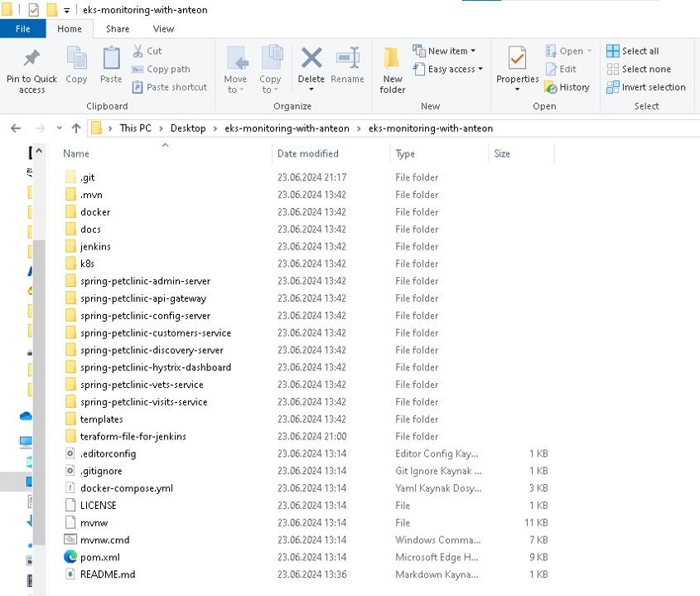The width and height of the screenshot is (700, 596).
Task: Open the History ribbon icon
Action: pos(567,87)
